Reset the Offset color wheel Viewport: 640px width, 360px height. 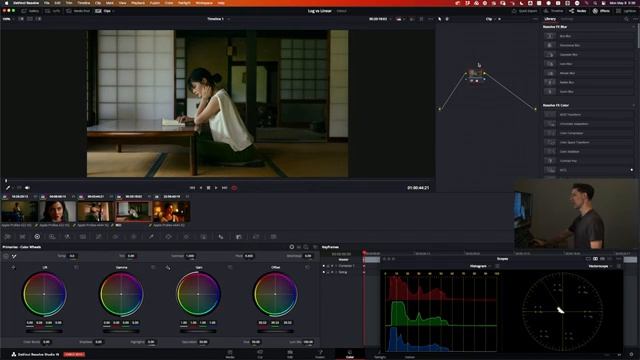tap(307, 268)
